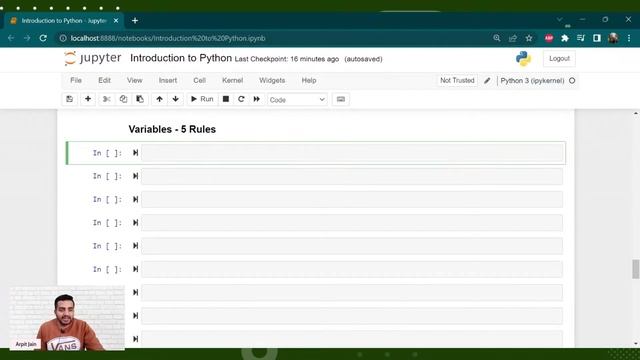Close the Introduction to Python browser tab

[x=116, y=20]
